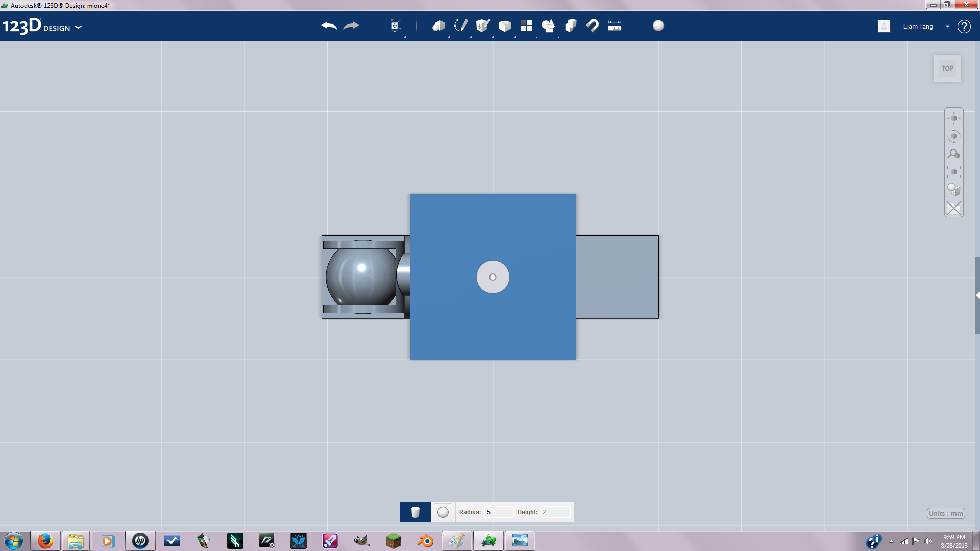Open Minecraft from the taskbar
Viewport: 980px width, 551px height.
tap(393, 541)
